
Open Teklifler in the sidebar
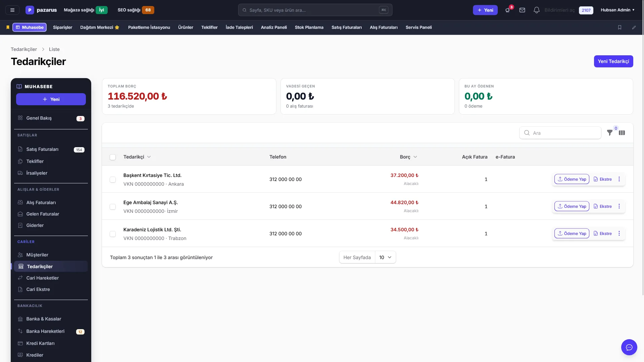coord(51,161)
